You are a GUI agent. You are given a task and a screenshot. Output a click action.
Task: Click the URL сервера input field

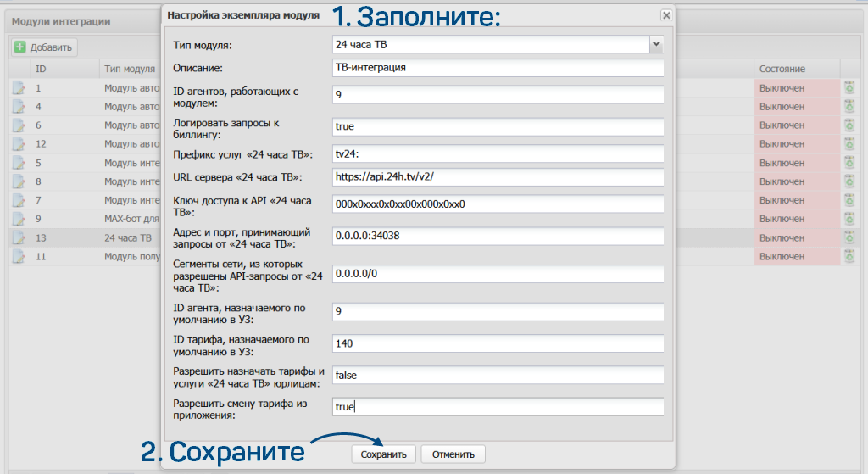pos(498,178)
